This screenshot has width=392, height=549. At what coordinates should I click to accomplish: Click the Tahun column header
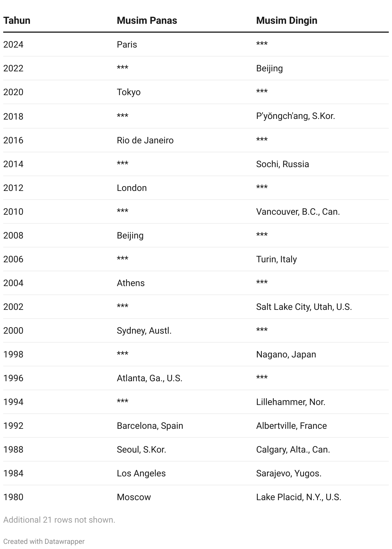17,21
